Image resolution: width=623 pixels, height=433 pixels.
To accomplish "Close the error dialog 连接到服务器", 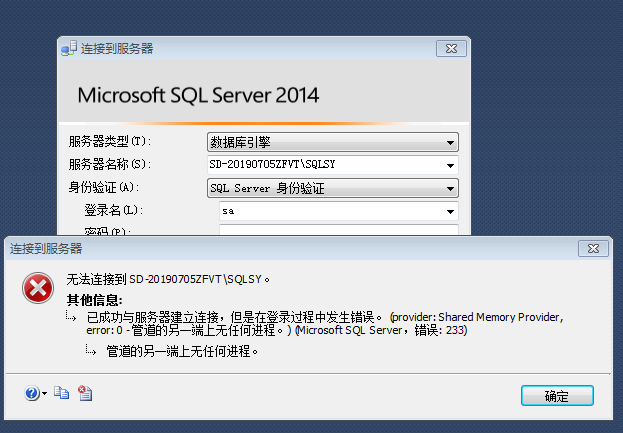I will [593, 249].
